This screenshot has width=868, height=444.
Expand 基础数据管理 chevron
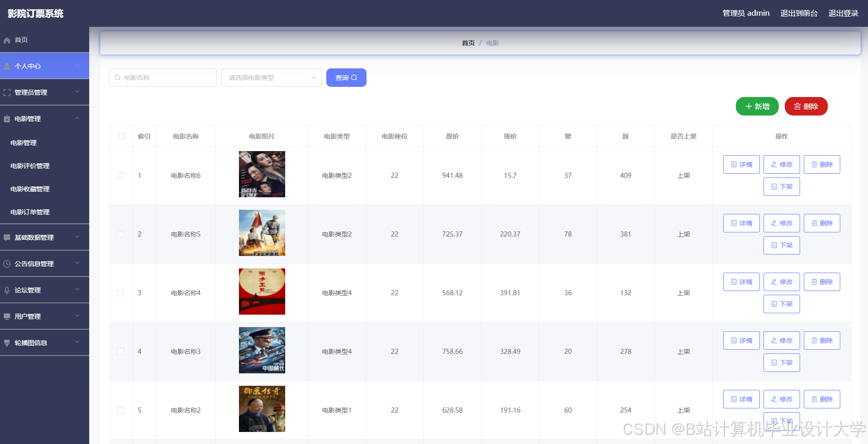77,237
